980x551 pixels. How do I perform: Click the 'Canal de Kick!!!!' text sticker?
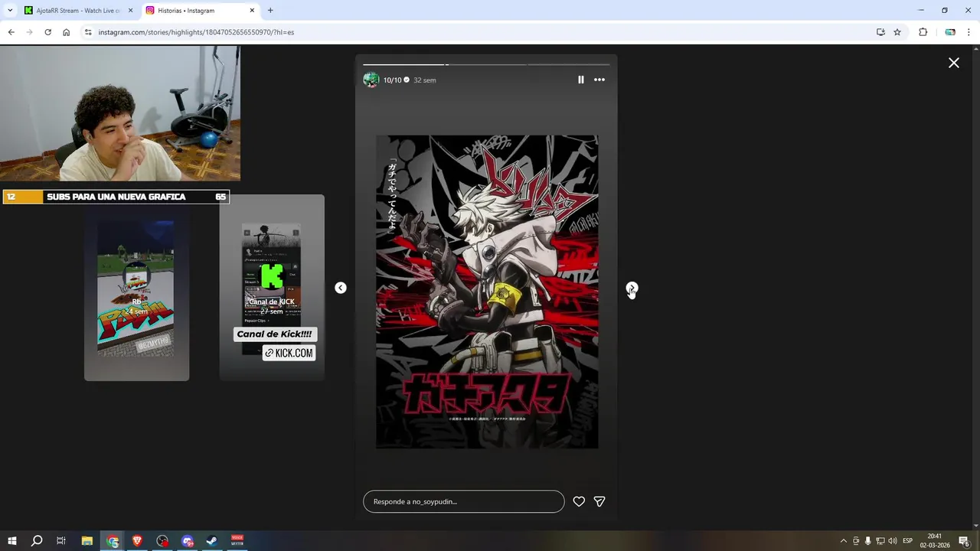[275, 334]
